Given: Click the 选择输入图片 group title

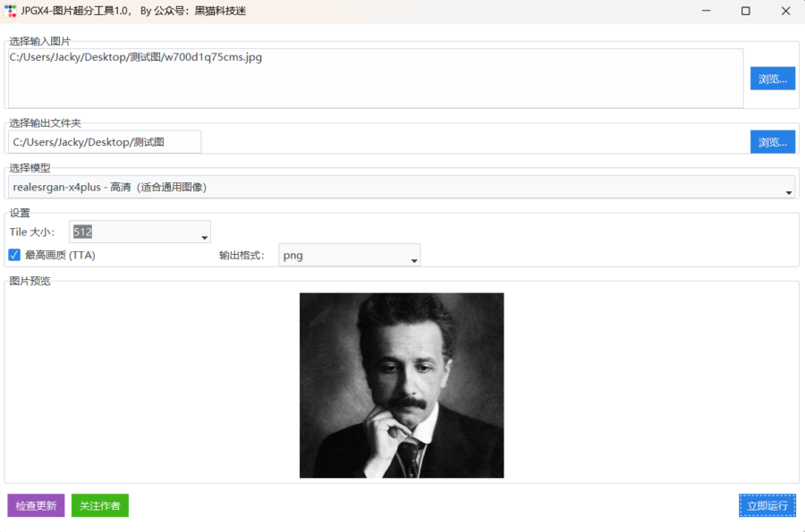Looking at the screenshot, I should (40, 41).
